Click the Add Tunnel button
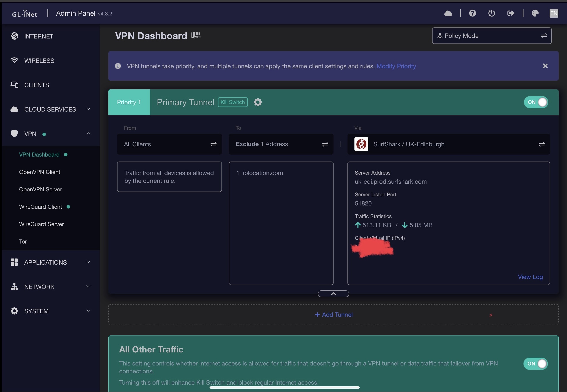Screen dimensions: 567x392 [333, 315]
